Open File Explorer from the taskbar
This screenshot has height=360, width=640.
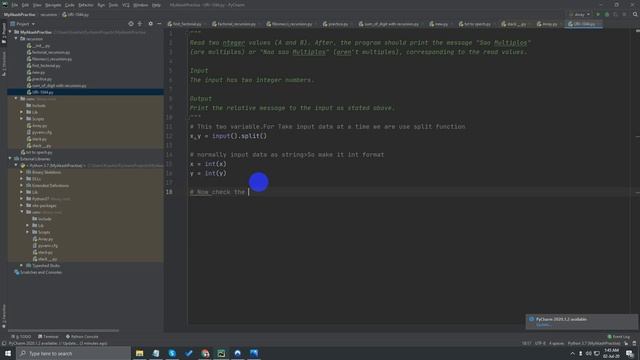tap(140, 353)
